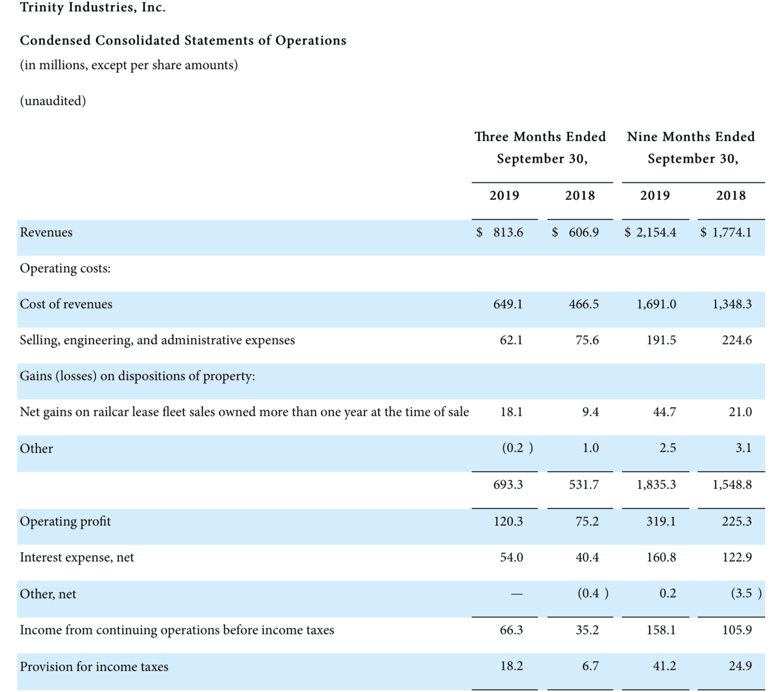
Task: Click railcar lease gains value 18.1
Action: (x=511, y=412)
